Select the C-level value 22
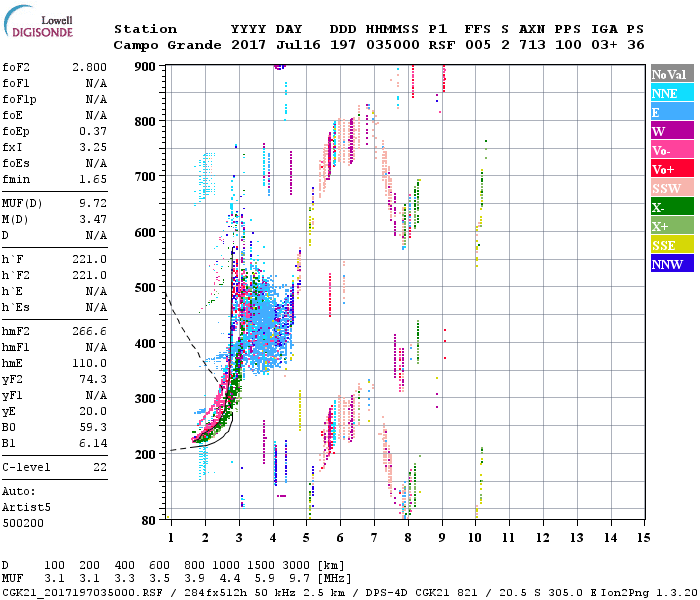 point(100,467)
